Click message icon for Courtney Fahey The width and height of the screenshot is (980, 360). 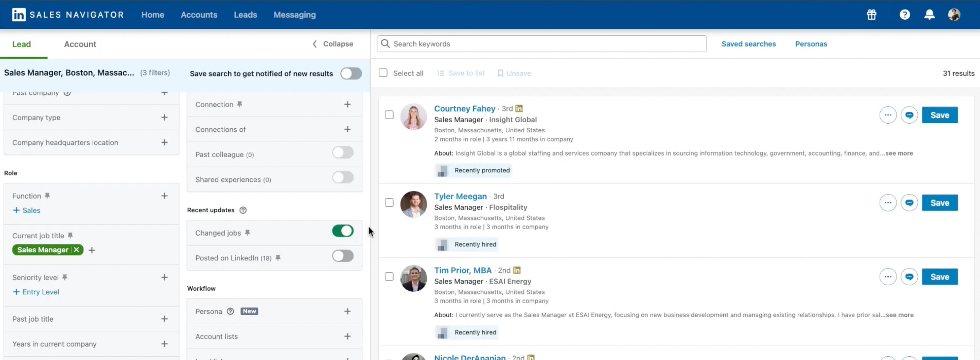(x=909, y=115)
